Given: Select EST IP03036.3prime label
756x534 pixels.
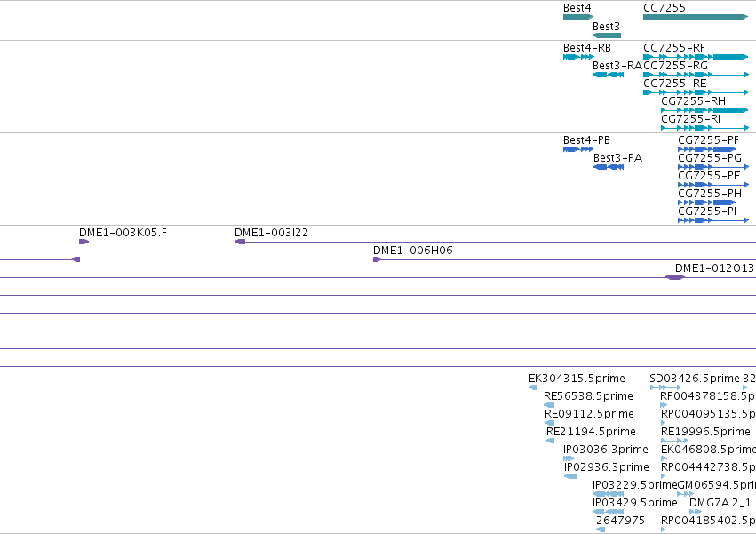Looking at the screenshot, I should pos(606,450).
